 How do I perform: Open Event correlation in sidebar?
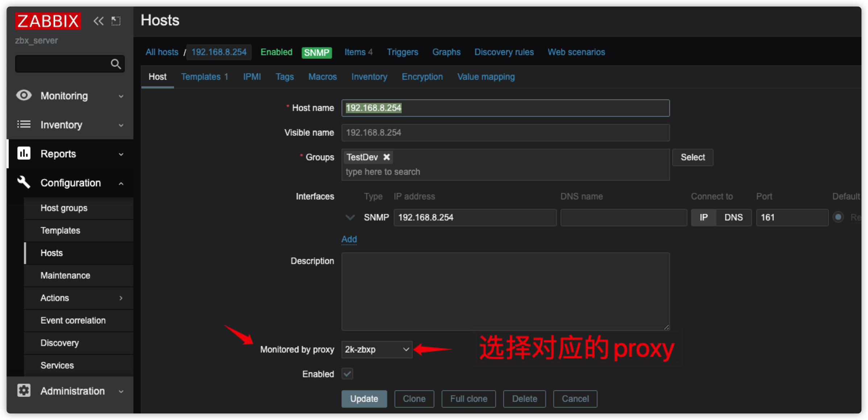pos(79,320)
